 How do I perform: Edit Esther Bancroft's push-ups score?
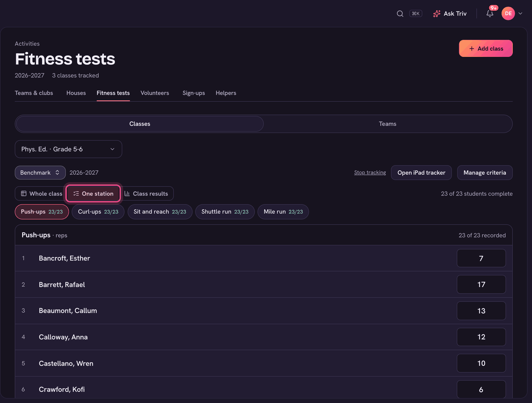tap(481, 258)
